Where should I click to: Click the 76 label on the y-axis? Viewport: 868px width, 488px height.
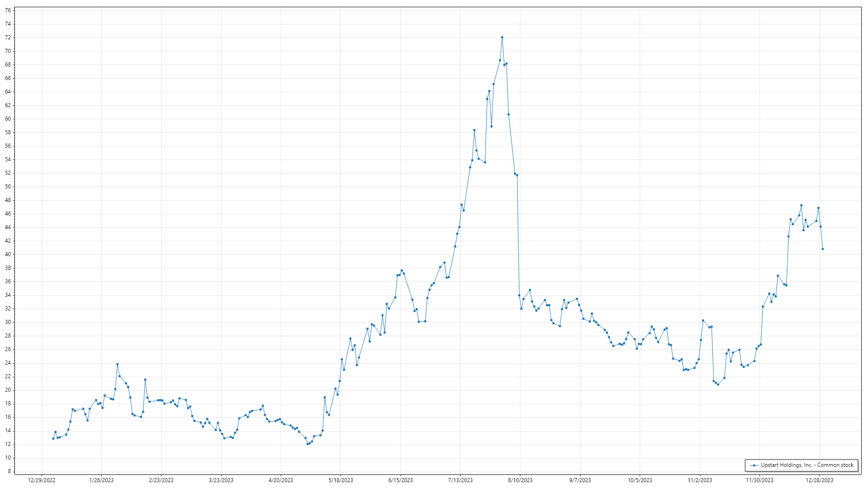pos(8,10)
